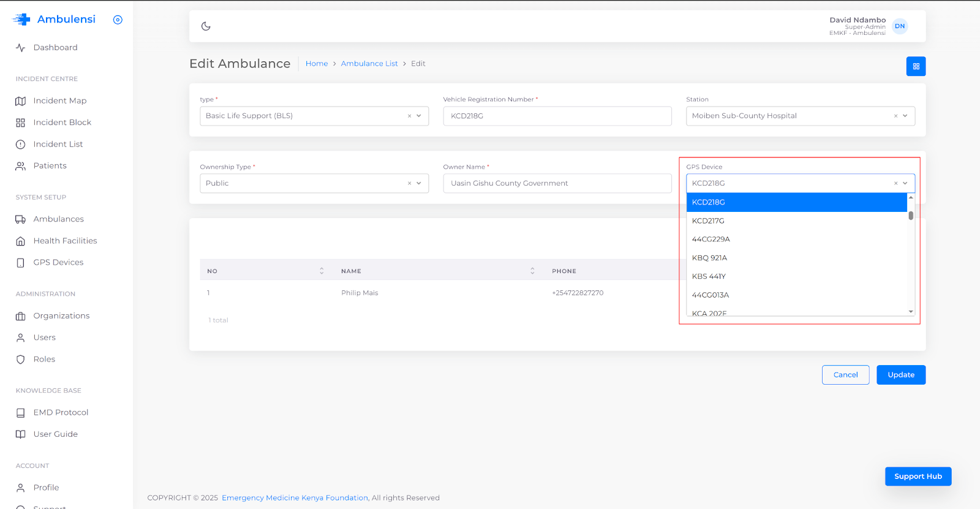Click the Update button

click(900, 375)
